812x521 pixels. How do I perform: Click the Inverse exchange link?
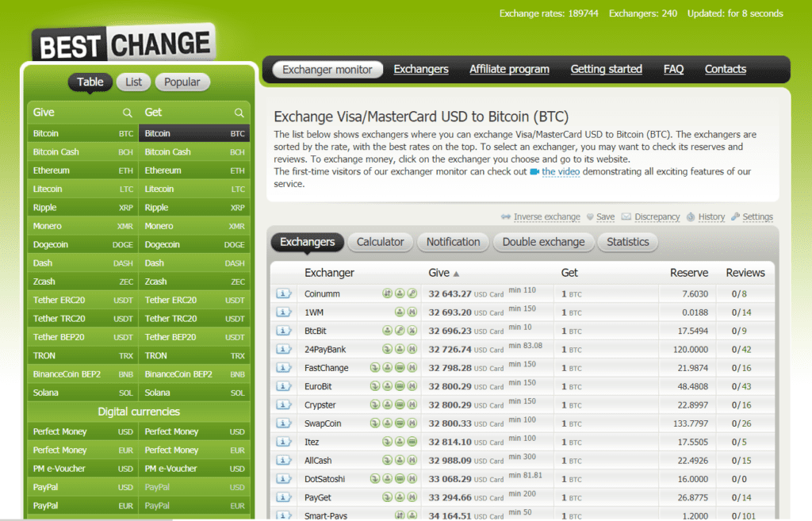coord(547,217)
